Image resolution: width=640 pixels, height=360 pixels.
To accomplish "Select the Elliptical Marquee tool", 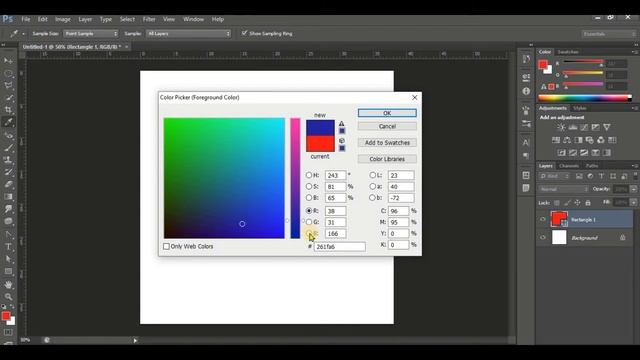I will [8, 73].
